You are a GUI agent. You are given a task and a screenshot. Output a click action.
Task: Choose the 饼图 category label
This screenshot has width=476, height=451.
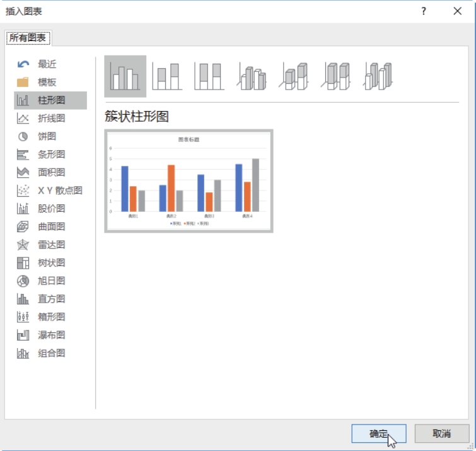[x=47, y=136]
